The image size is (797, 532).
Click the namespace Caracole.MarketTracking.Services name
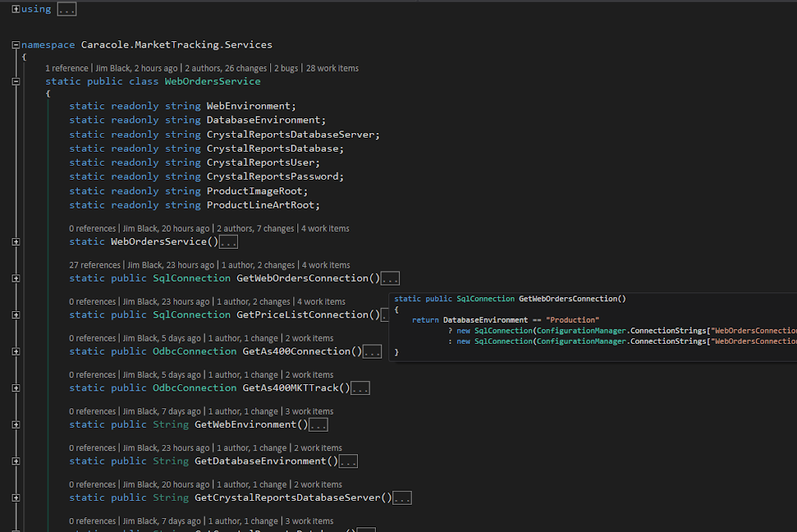pos(177,44)
